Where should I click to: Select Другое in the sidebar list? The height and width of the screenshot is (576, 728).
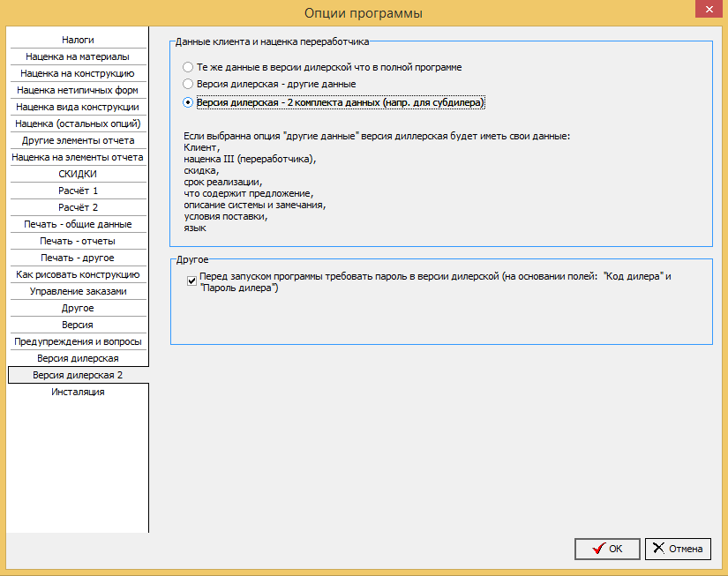pyautogui.click(x=78, y=308)
